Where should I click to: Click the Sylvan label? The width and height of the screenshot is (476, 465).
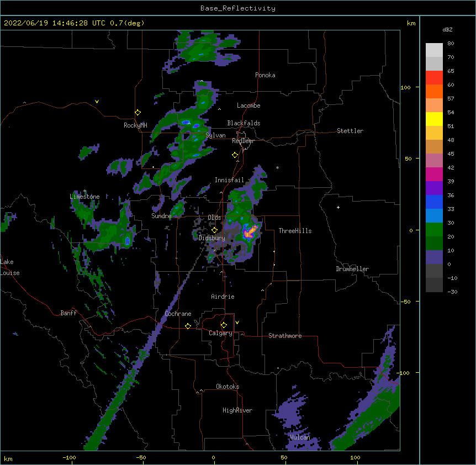[x=215, y=135]
